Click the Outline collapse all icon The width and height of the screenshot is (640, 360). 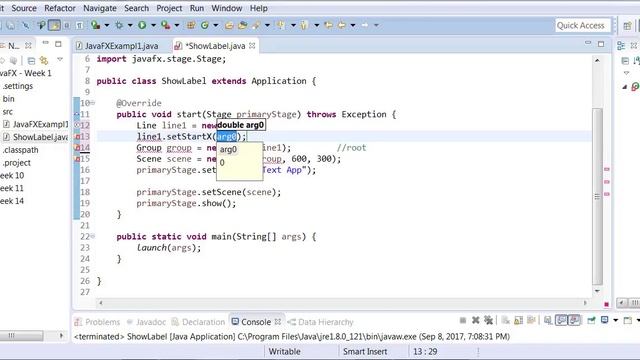pos(625,61)
